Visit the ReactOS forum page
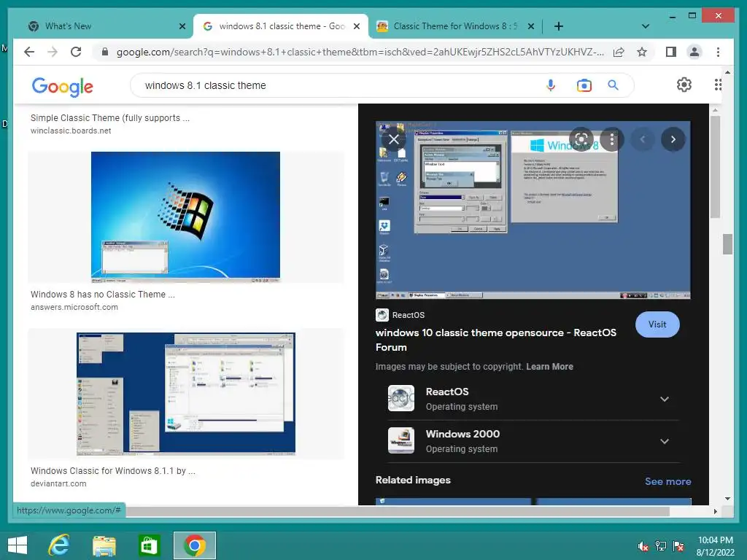The width and height of the screenshot is (747, 560). click(x=657, y=324)
